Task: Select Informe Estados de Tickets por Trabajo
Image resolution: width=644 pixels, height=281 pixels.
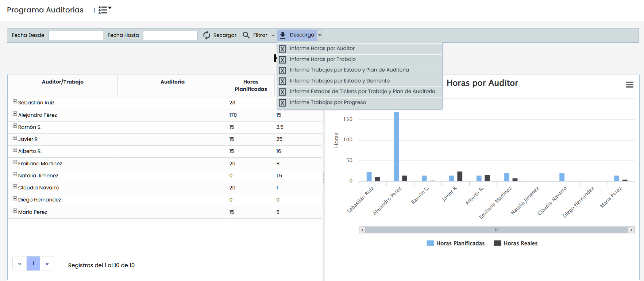Action: point(362,92)
